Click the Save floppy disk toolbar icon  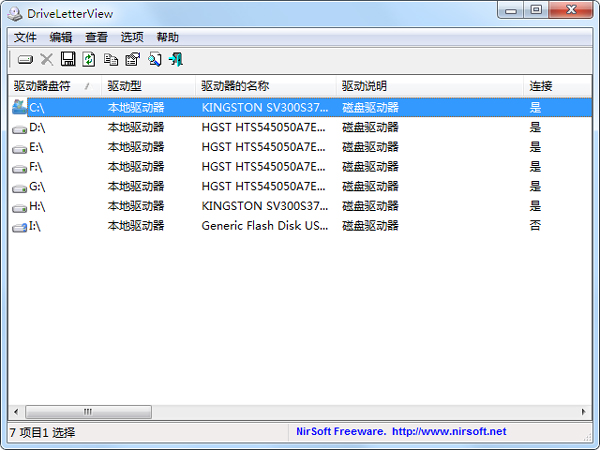[68, 59]
